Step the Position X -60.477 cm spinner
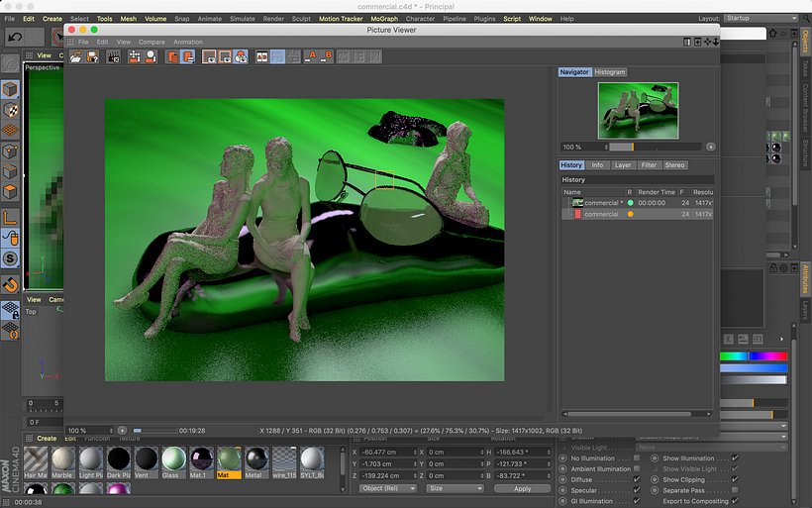The height and width of the screenshot is (508, 812). (x=415, y=453)
